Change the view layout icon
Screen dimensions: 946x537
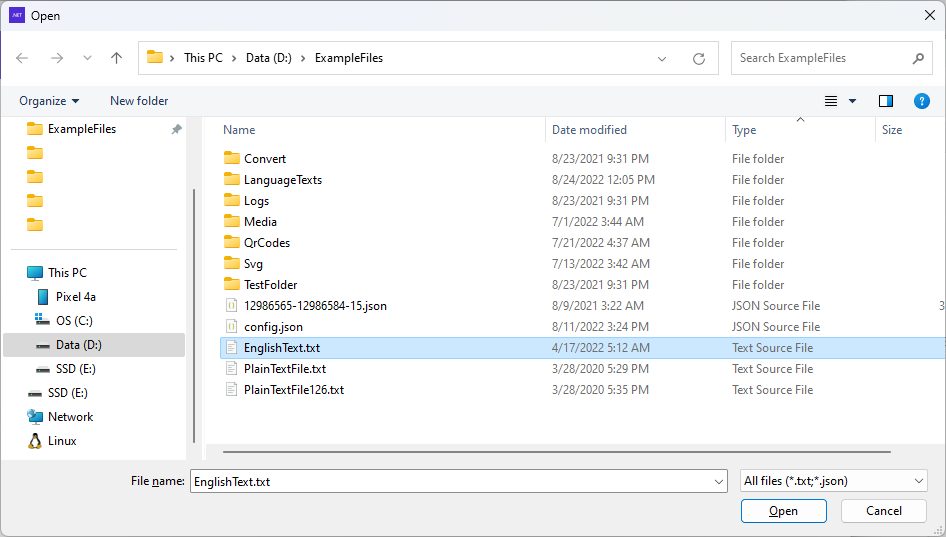pos(831,101)
